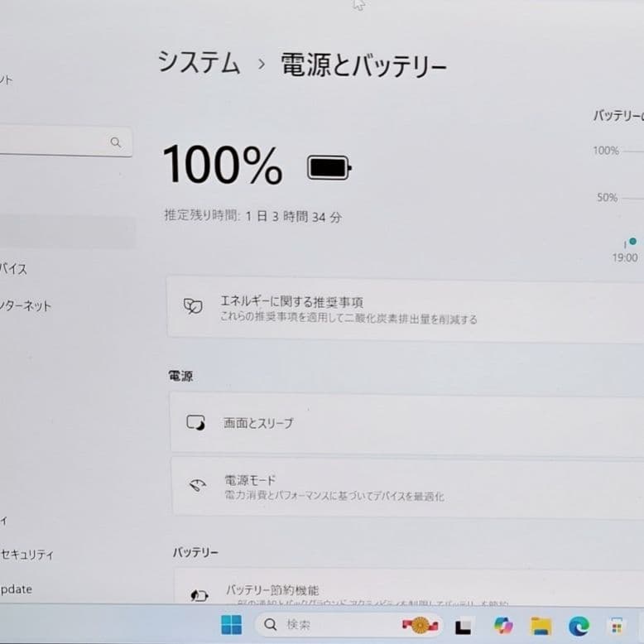Go back to システム via breadcrumb

[x=199, y=63]
